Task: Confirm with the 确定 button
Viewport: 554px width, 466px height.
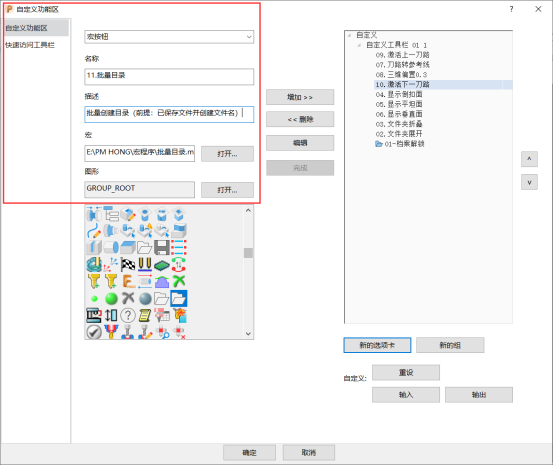Action: [x=249, y=453]
